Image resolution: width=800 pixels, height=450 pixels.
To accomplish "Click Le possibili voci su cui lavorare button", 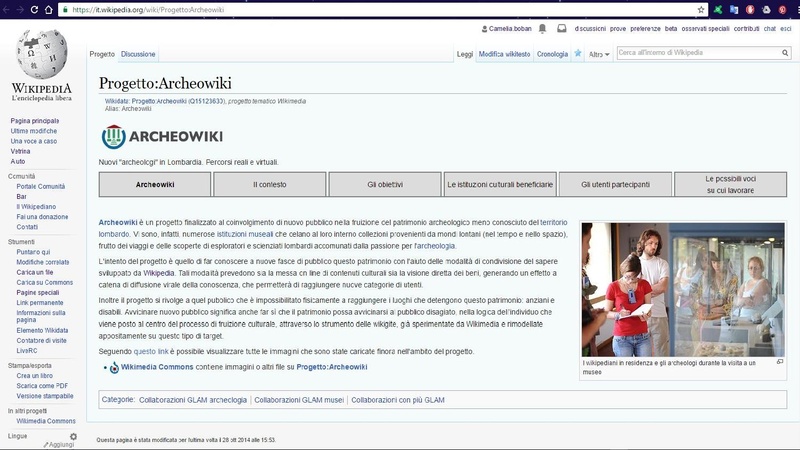I will coord(731,184).
